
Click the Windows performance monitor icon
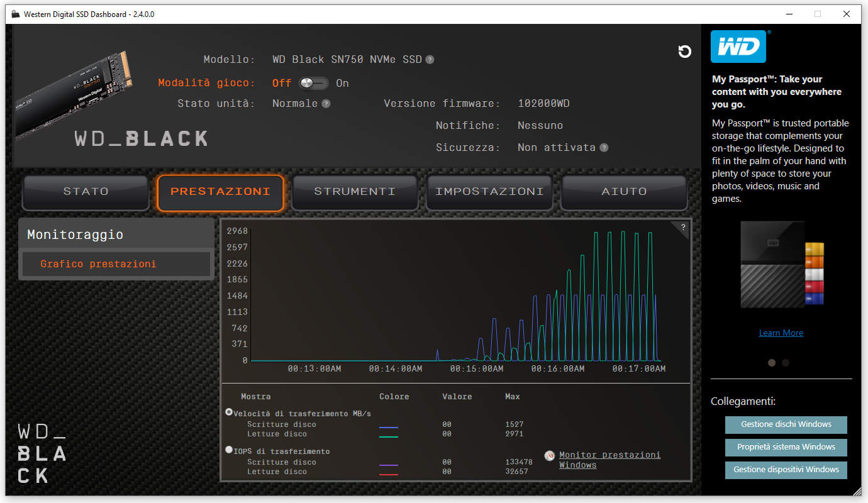click(x=550, y=456)
